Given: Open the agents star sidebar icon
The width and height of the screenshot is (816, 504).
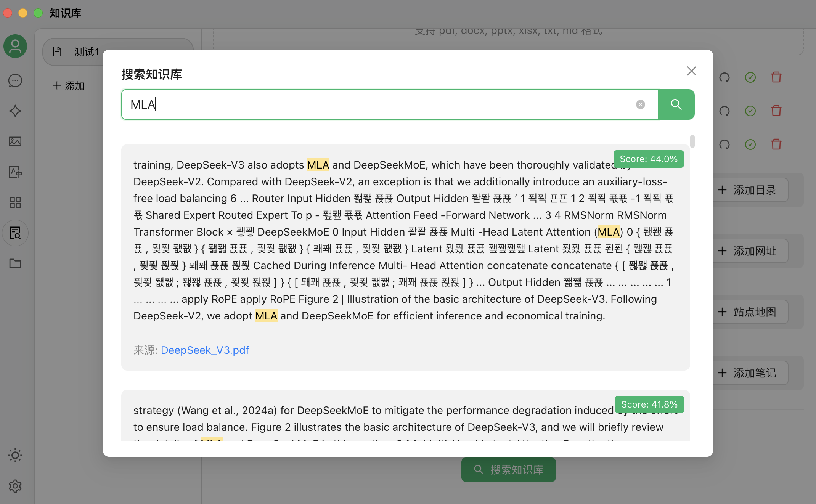Looking at the screenshot, I should tap(15, 111).
